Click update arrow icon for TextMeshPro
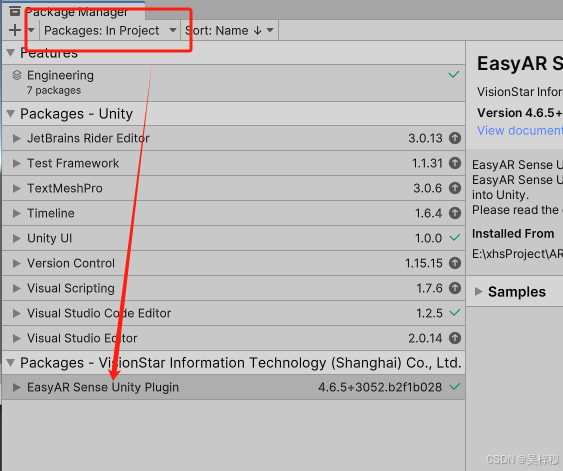This screenshot has width=563, height=471. 455,188
